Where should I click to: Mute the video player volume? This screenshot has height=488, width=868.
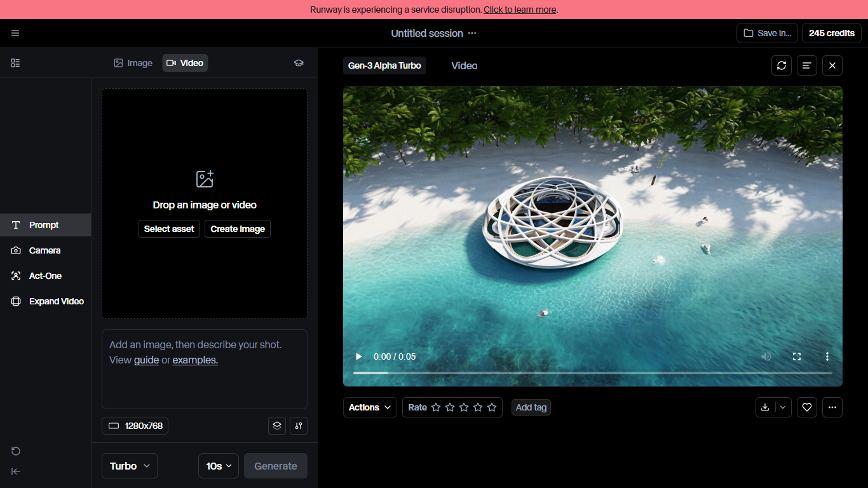point(766,356)
